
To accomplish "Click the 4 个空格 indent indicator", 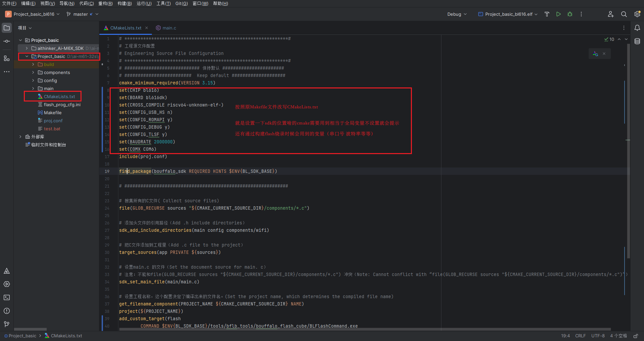I will click(618, 336).
